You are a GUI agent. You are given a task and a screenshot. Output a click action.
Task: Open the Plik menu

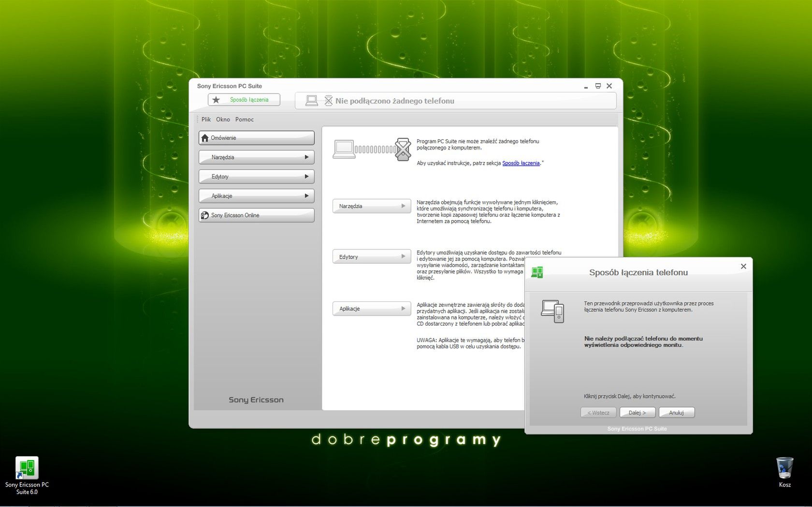tap(206, 119)
